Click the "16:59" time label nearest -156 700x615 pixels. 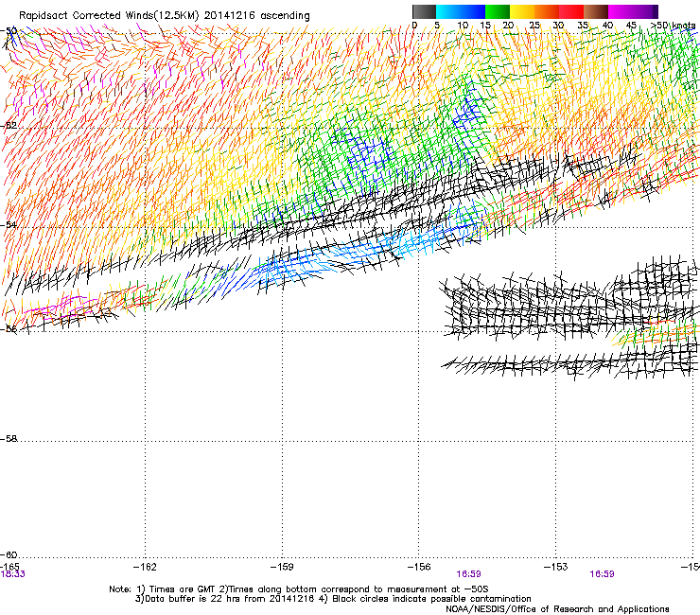pos(469,574)
